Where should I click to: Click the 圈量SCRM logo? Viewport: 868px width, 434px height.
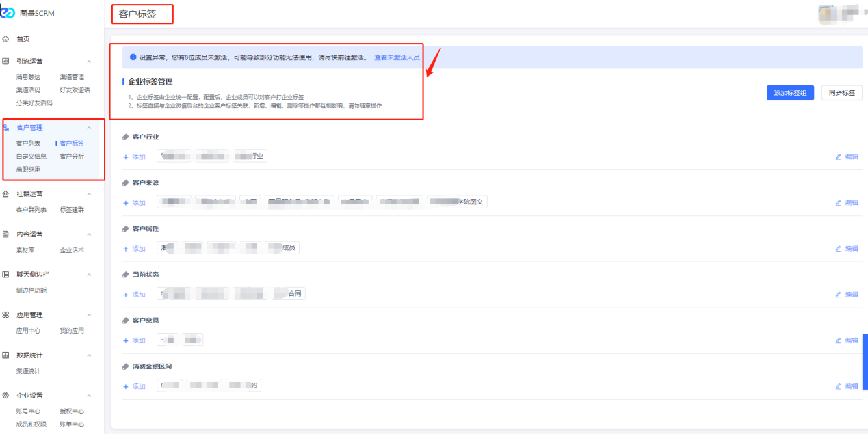coord(27,13)
